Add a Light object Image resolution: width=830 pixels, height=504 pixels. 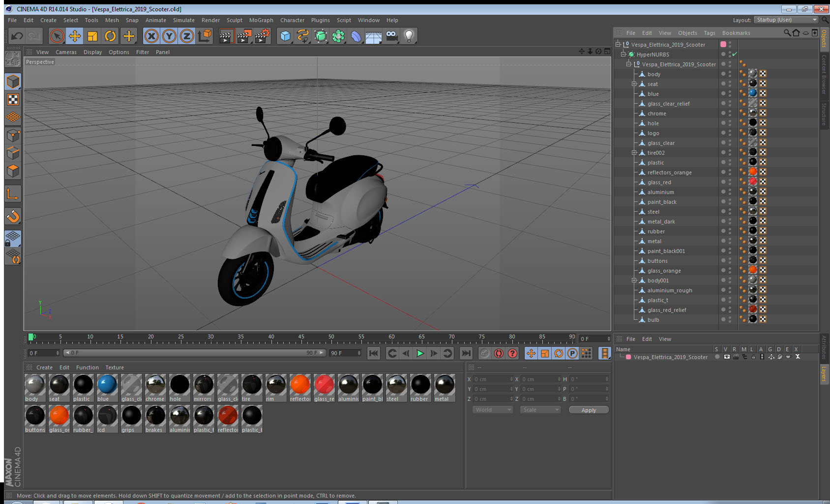tap(409, 36)
